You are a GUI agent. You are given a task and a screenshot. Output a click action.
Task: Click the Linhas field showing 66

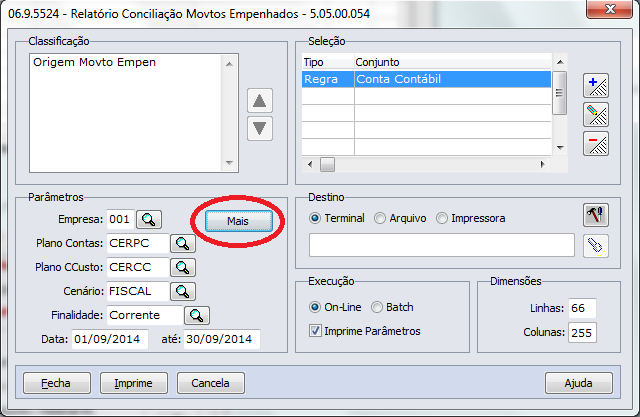click(x=582, y=308)
